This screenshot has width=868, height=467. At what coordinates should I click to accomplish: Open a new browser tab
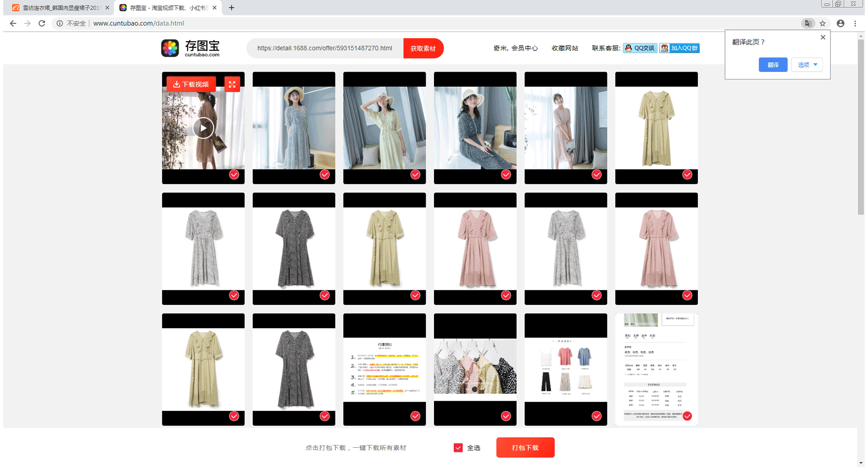point(232,8)
